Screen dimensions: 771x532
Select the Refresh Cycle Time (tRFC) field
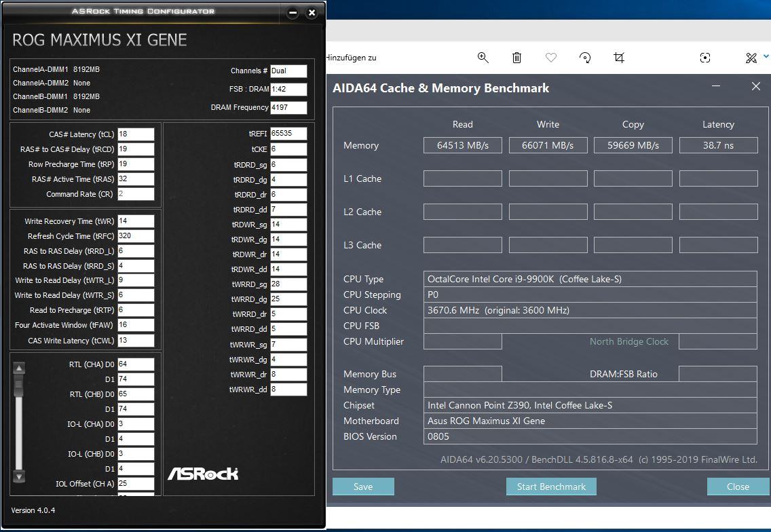(136, 236)
